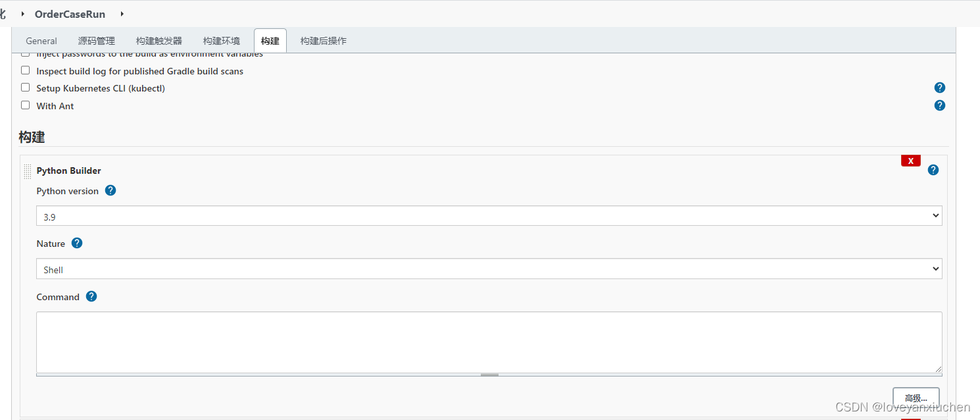Screen dimensions: 980x420
Task: Click the 高级... button
Action: tap(916, 398)
